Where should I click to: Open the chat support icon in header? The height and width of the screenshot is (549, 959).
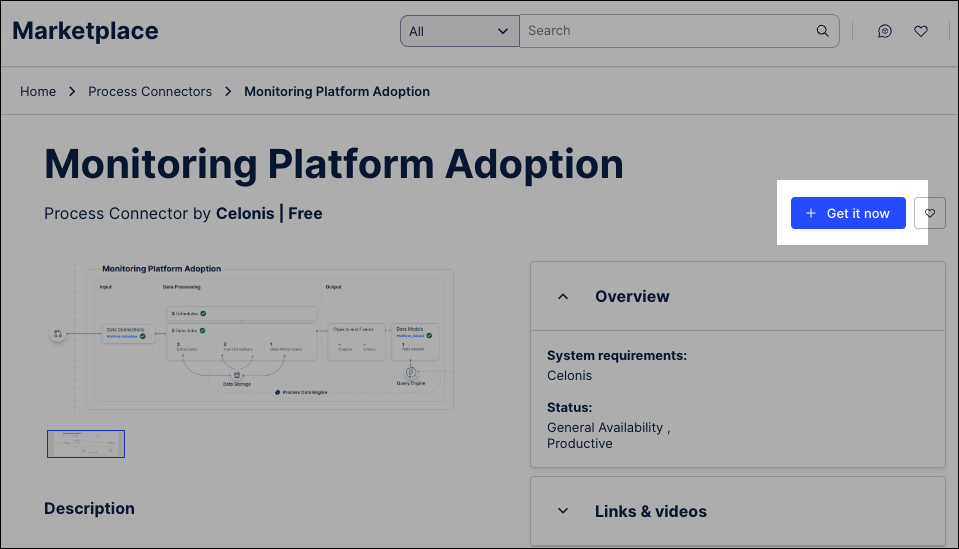coord(885,31)
